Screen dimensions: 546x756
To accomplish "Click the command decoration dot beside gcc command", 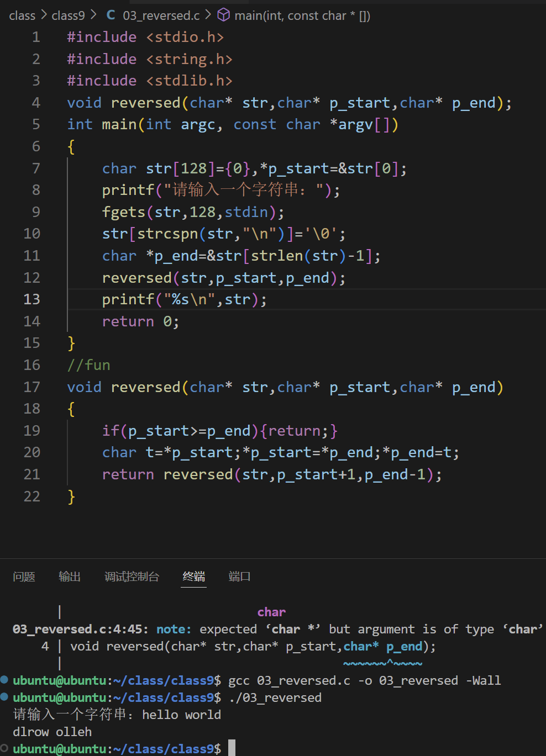I will pos(4,680).
